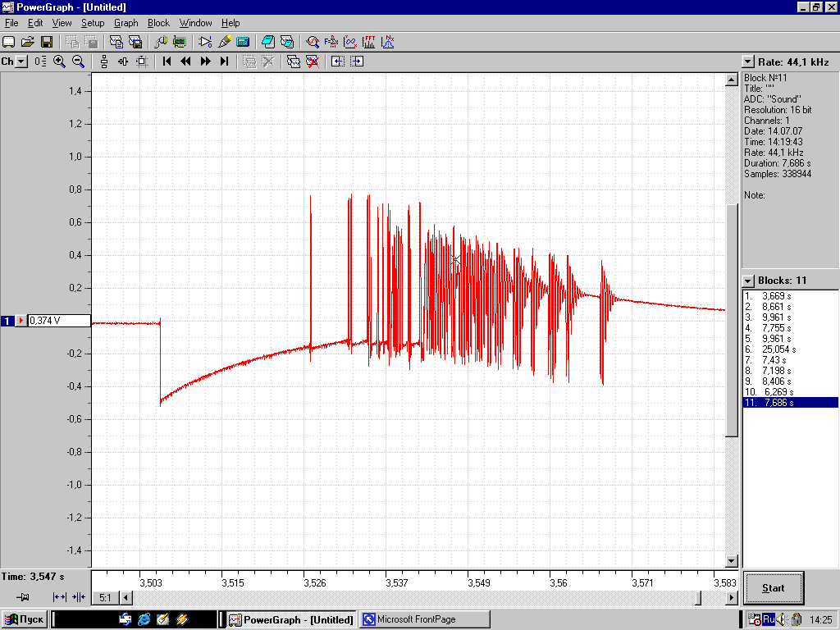Click the 5:1 time scale selector
Image resolution: width=840 pixels, height=630 pixels.
(x=106, y=597)
